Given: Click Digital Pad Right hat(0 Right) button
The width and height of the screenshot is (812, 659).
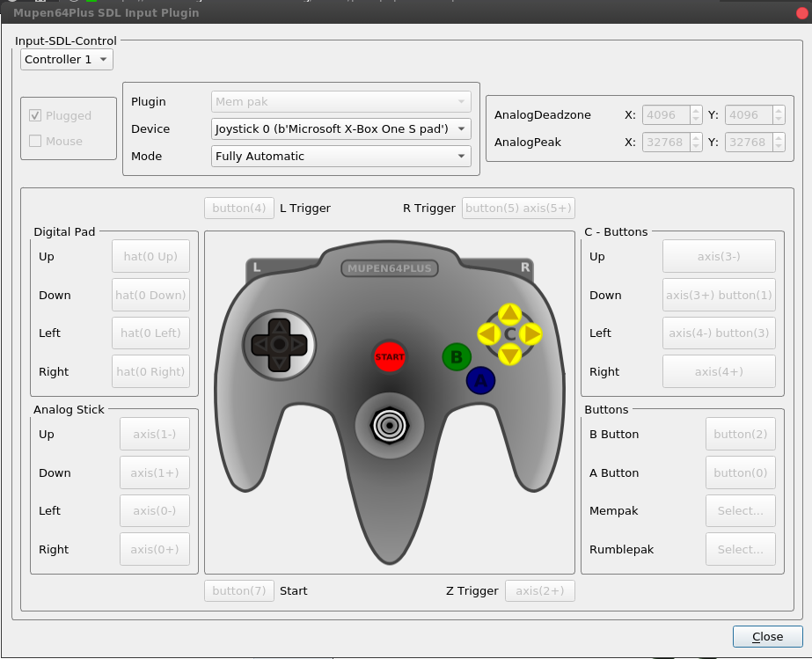Looking at the screenshot, I should pos(150,371).
